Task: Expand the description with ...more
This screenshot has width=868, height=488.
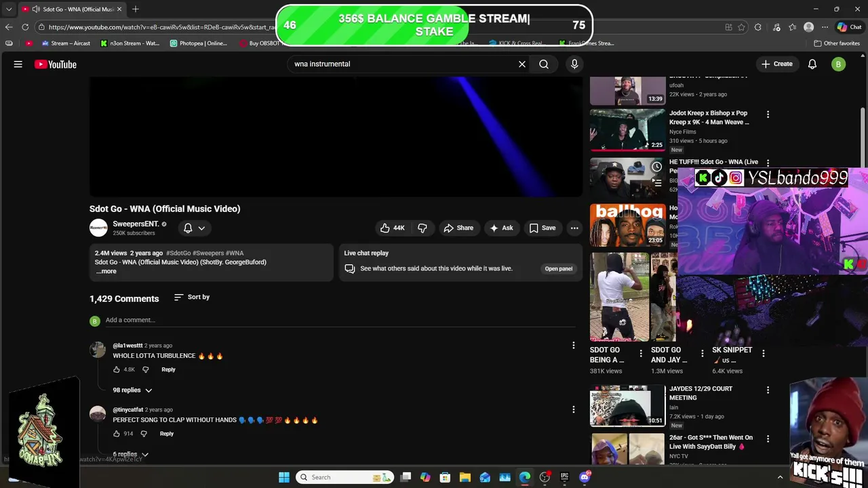Action: click(x=106, y=271)
